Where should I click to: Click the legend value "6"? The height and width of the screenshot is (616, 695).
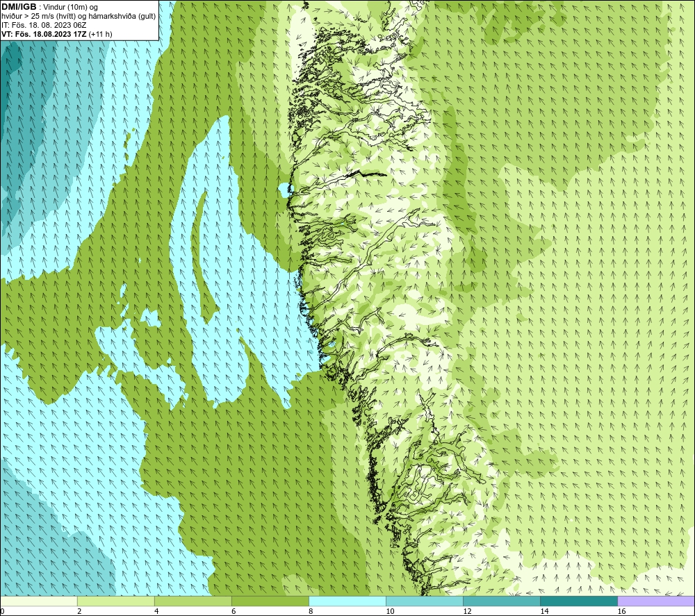pyautogui.click(x=234, y=611)
